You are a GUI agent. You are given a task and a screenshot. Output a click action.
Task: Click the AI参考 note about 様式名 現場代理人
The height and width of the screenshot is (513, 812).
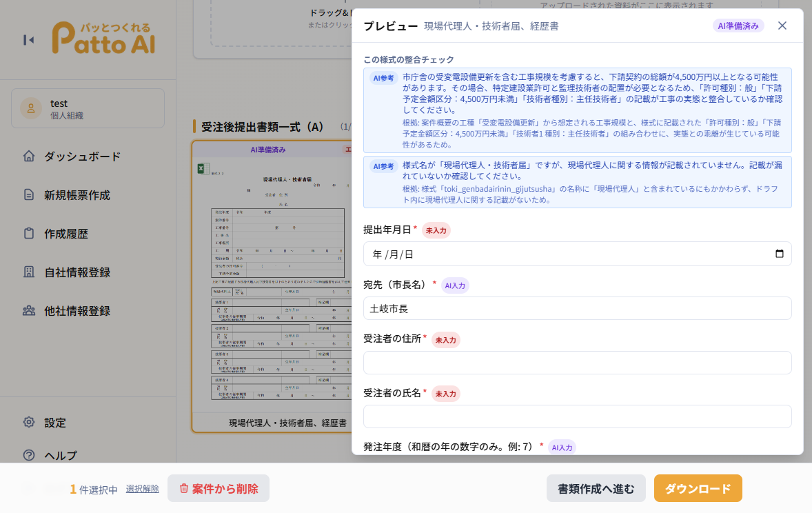coord(578,182)
